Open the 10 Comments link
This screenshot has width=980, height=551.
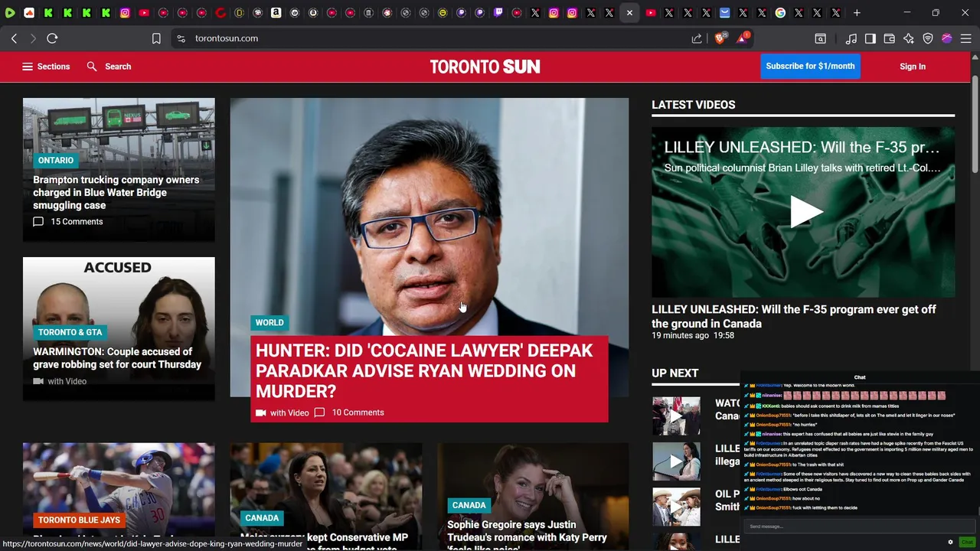358,412
